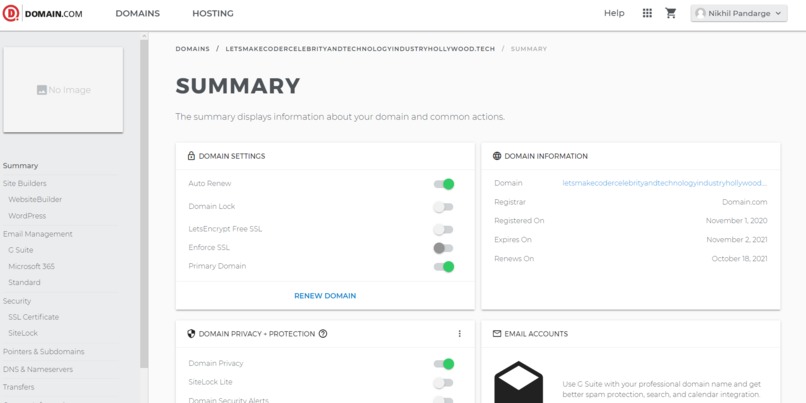Click the November 2, 2021 expiry date
Viewport: 806px width, 403px height.
pyautogui.click(x=737, y=240)
